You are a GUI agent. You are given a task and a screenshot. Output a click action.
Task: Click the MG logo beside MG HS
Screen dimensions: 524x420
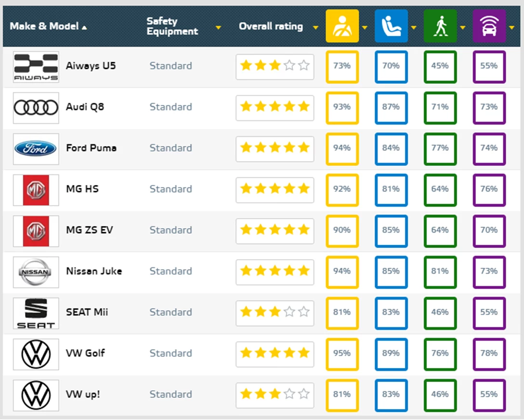tap(36, 190)
